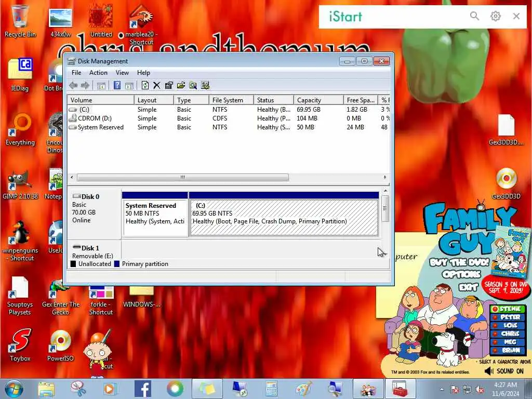Sort by the Status column header

273,100
